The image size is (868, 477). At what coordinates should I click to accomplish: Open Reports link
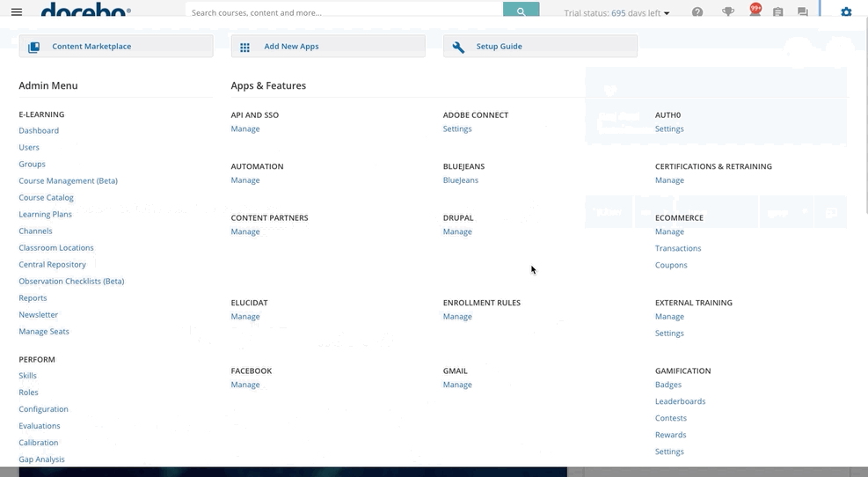pos(33,298)
